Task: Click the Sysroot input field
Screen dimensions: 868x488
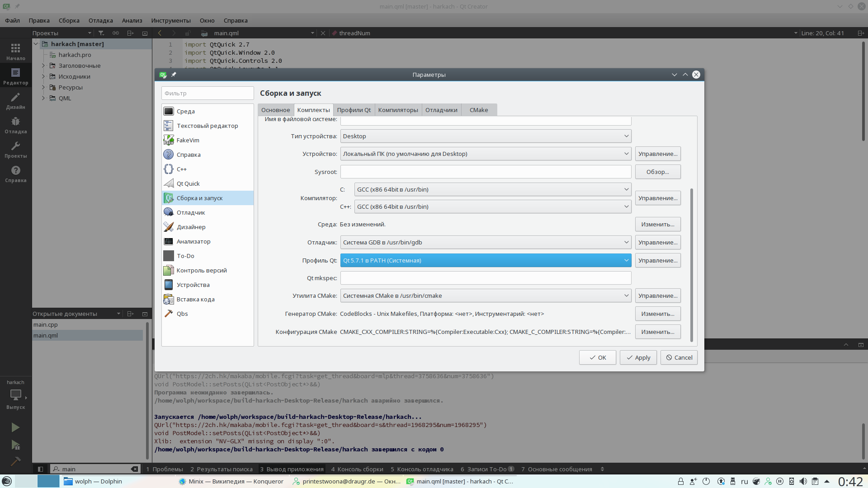Action: coord(486,172)
